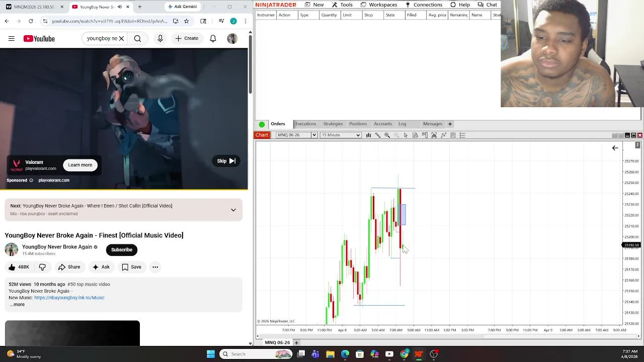Screen dimensions: 644x362
Task: Select the drawing tools pencil icon
Action: 378,135
